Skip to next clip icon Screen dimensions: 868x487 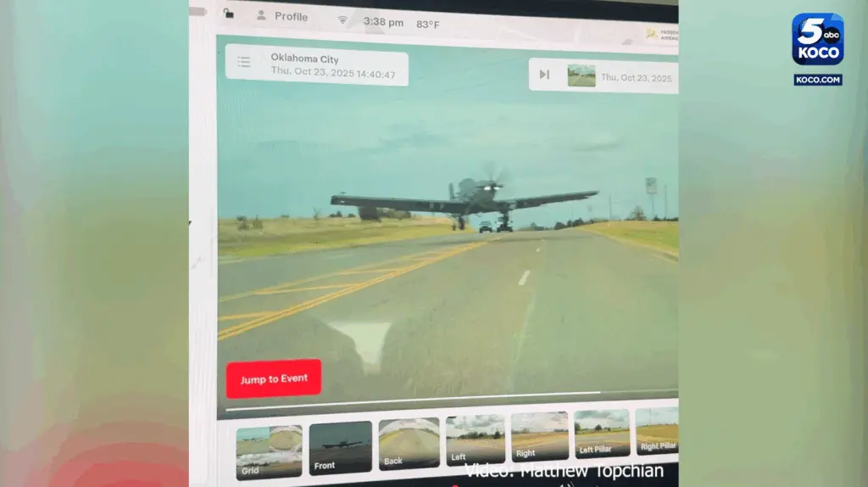544,75
